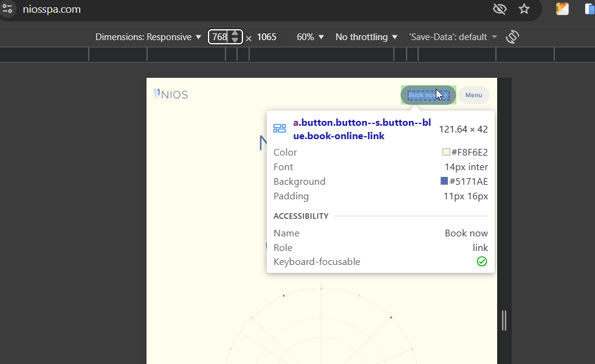
Task: Click the viewport height value 1065
Action: 266,37
